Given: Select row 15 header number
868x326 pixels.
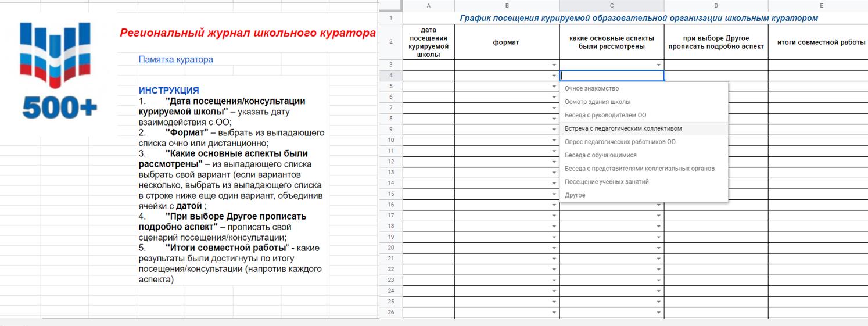Looking at the screenshot, I should (390, 194).
